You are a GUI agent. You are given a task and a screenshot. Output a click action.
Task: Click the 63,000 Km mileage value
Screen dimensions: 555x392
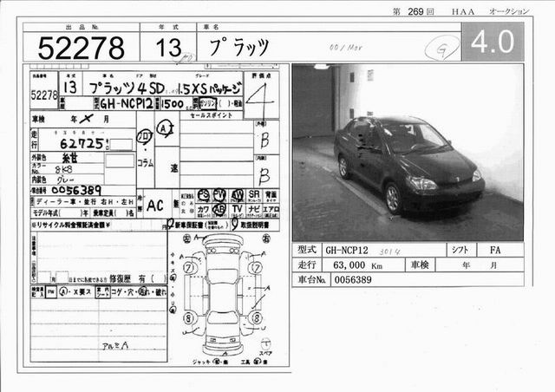pos(357,265)
